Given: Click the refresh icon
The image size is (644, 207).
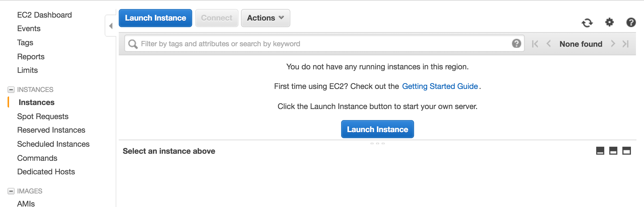Looking at the screenshot, I should pos(587,23).
